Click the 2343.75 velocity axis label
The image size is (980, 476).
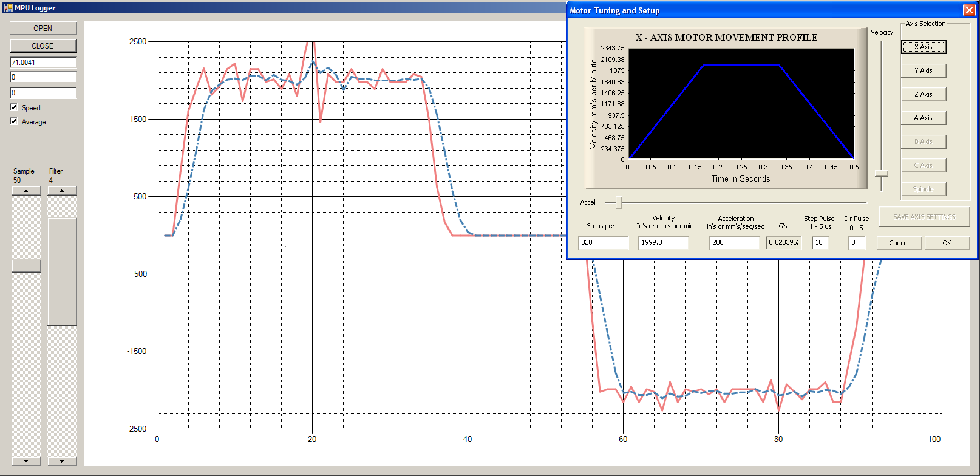coord(612,48)
